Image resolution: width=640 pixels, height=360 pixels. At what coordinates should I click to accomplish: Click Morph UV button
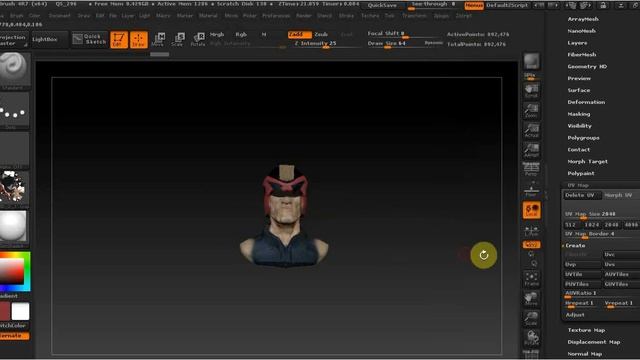tap(621, 195)
